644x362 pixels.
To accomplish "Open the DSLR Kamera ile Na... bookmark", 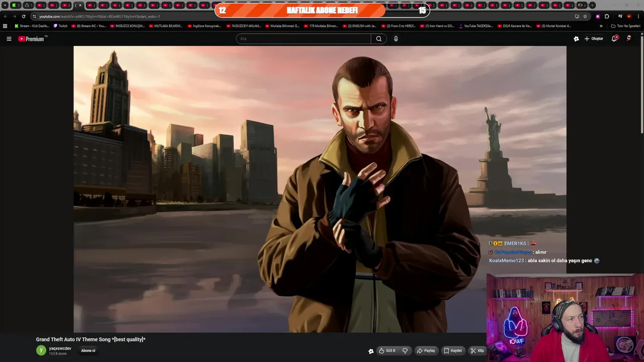I will click(x=514, y=26).
